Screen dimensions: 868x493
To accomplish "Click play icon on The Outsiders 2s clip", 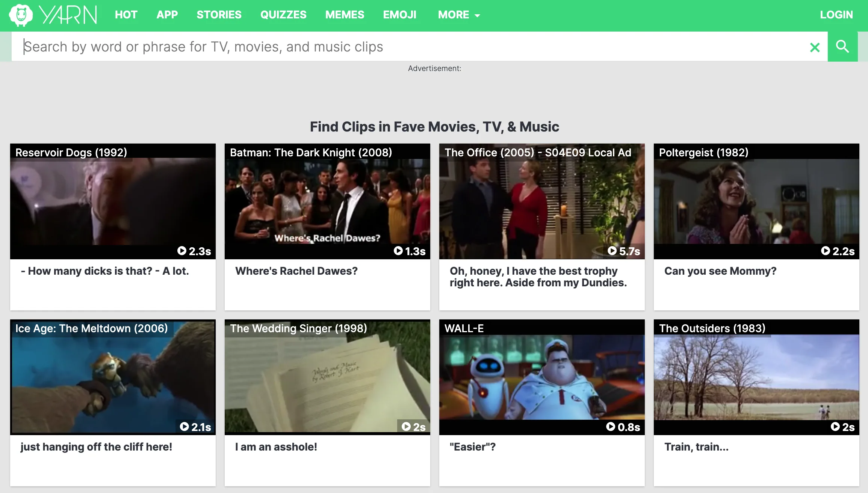I will (x=835, y=426).
